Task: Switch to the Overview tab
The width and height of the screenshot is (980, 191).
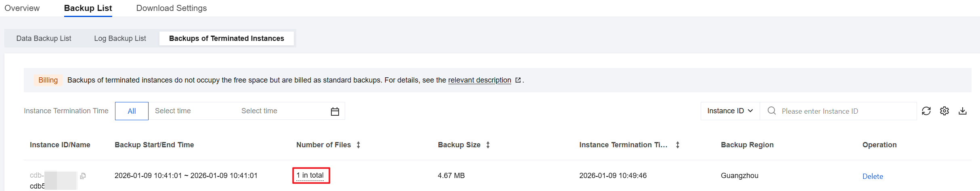Action: pyautogui.click(x=22, y=8)
